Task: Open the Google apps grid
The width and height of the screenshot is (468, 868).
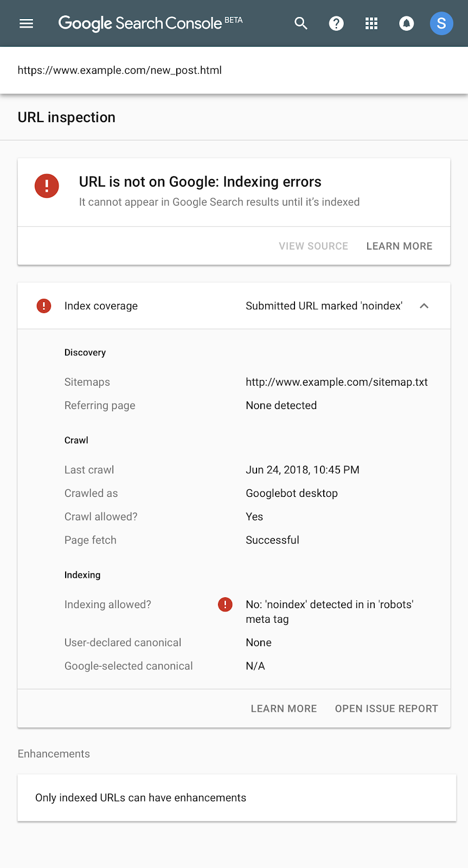Action: (x=371, y=23)
